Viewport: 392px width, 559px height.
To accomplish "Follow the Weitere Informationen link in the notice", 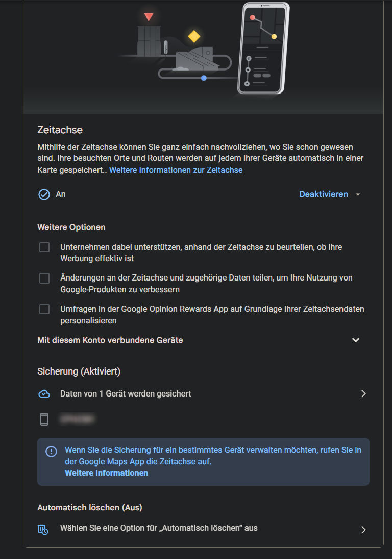I will (x=107, y=473).
